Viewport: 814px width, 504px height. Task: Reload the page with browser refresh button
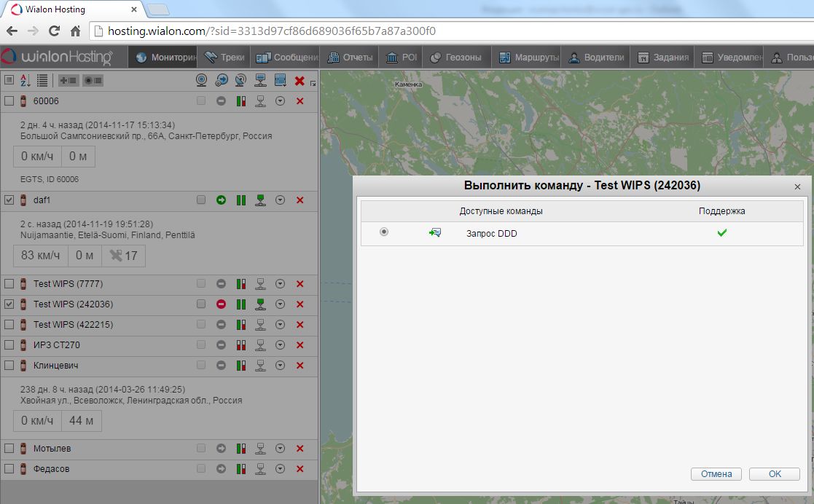54,31
